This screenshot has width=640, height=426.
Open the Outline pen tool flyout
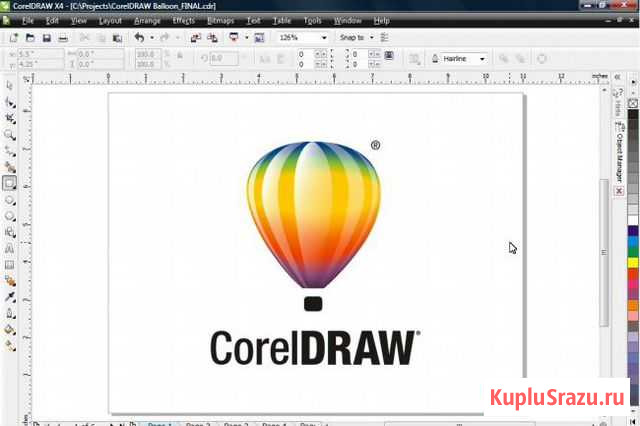[x=10, y=314]
